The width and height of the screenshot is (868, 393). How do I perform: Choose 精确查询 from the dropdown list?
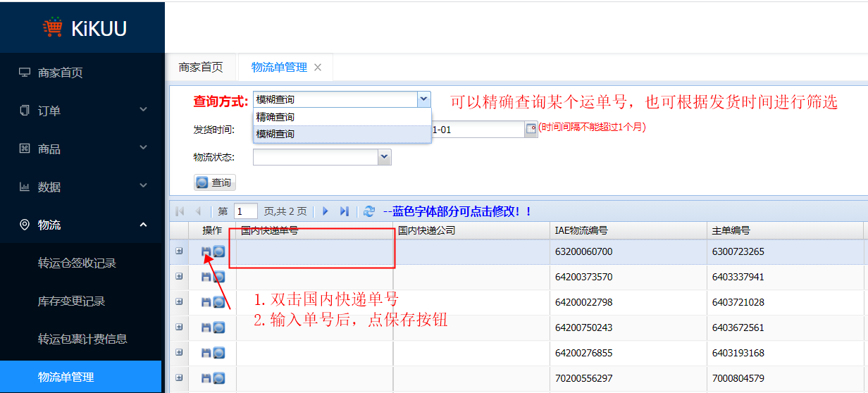[x=342, y=117]
